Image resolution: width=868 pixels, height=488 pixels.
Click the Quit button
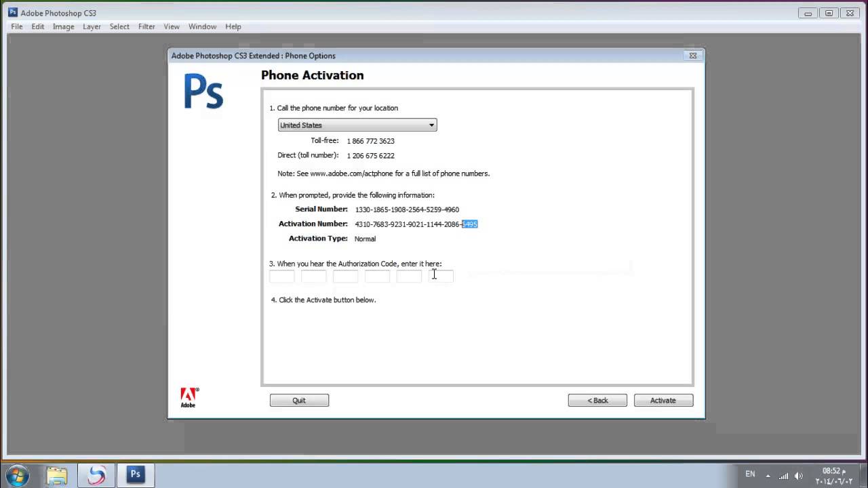tap(299, 401)
